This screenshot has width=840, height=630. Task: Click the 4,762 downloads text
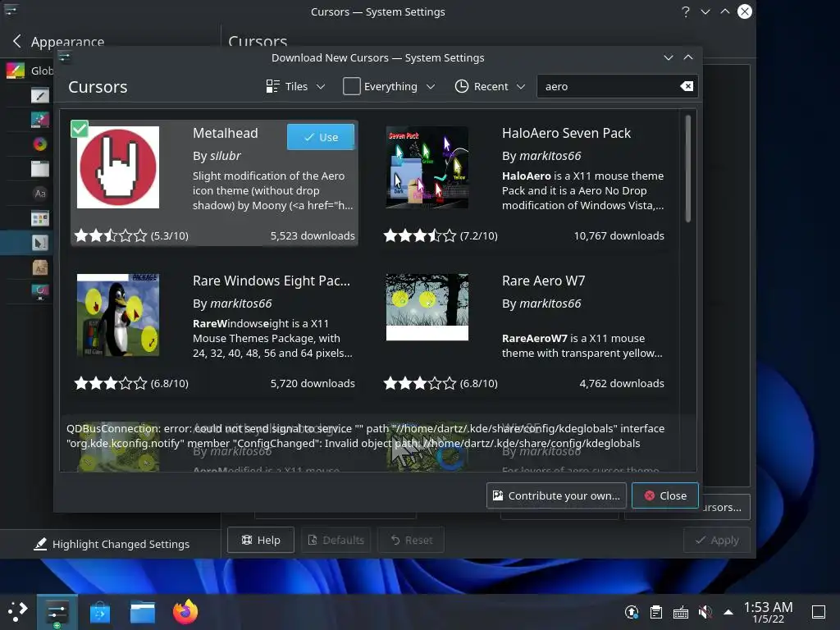click(622, 384)
